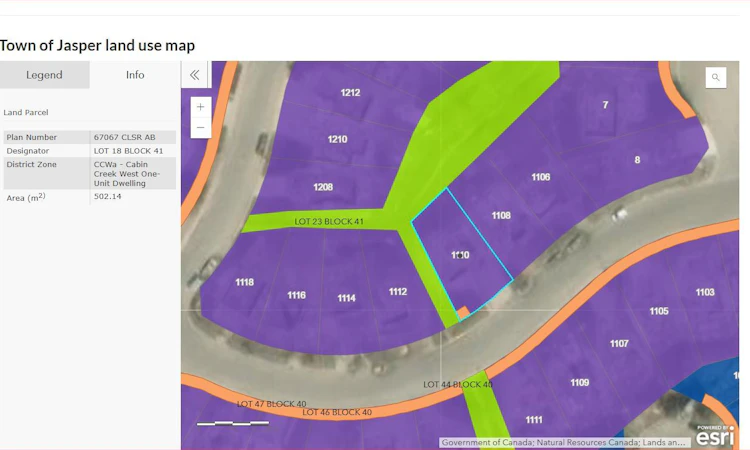Screen dimensions: 750x450
Task: Select parcel 1114 on the map
Action: pyautogui.click(x=346, y=298)
